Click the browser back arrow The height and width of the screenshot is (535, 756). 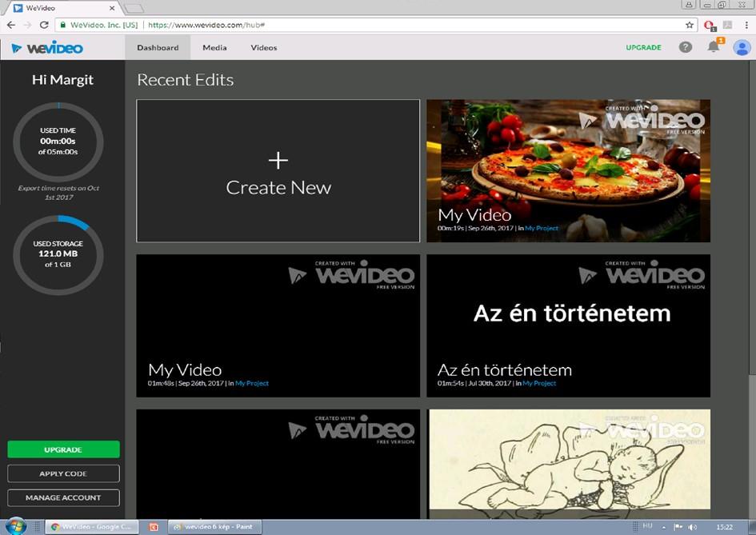pyautogui.click(x=11, y=25)
